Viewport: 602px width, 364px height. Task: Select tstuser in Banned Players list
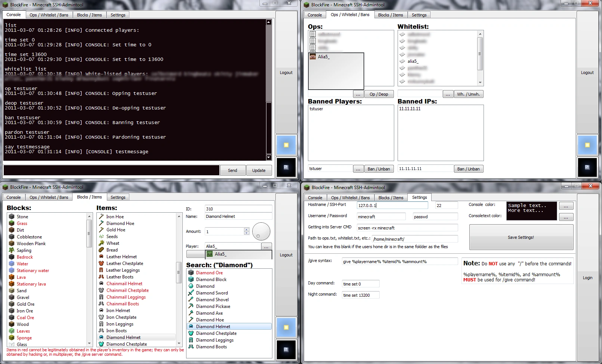point(316,109)
